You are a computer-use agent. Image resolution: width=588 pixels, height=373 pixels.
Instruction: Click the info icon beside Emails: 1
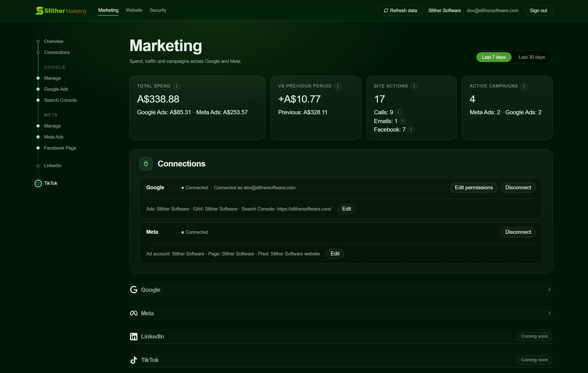[x=403, y=121]
